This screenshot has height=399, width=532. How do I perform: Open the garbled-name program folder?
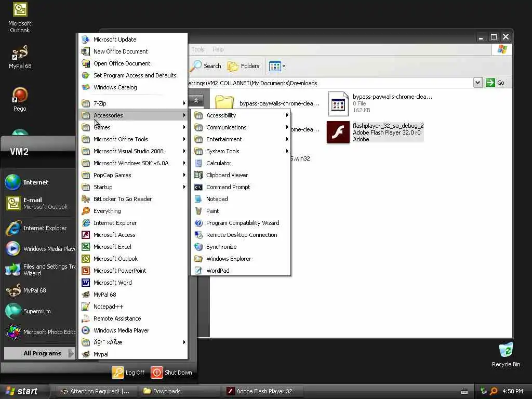point(133,342)
